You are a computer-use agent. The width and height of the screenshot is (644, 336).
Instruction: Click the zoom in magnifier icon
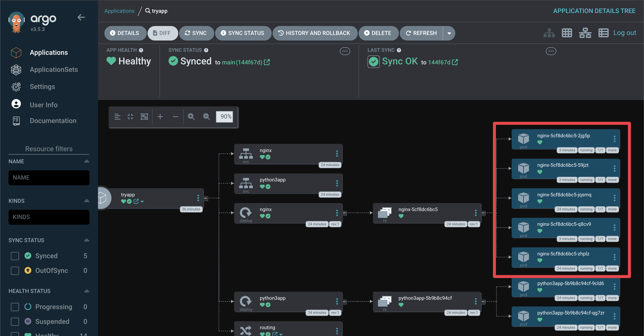(x=191, y=117)
